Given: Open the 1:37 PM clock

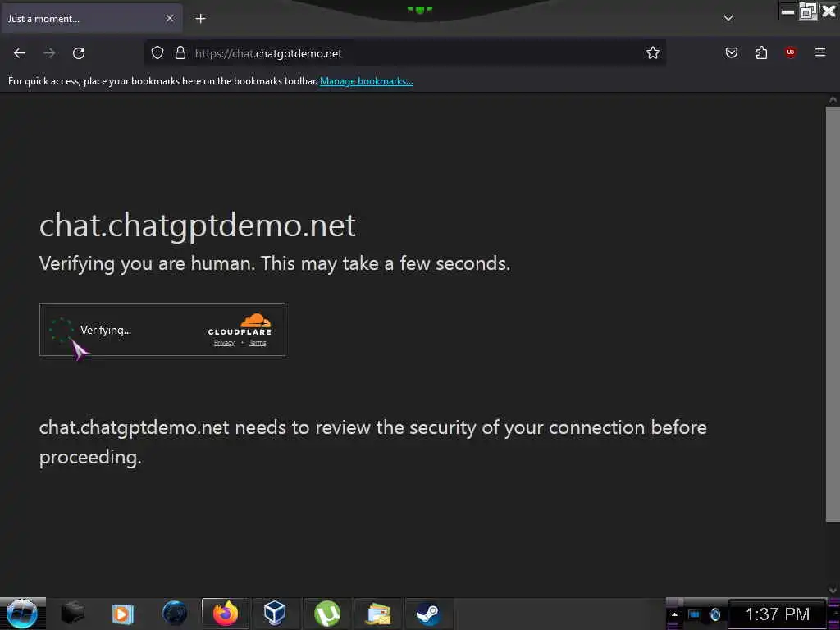Looking at the screenshot, I should 778,614.
